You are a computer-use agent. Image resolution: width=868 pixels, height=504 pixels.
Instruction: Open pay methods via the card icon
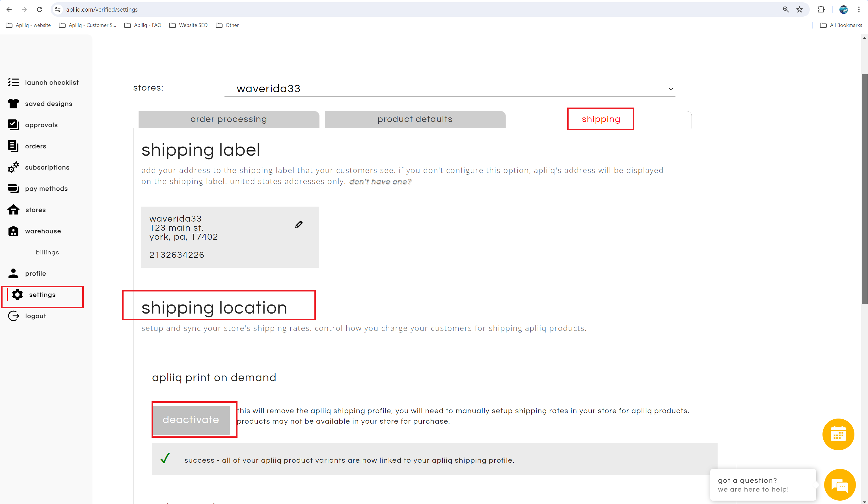13,188
